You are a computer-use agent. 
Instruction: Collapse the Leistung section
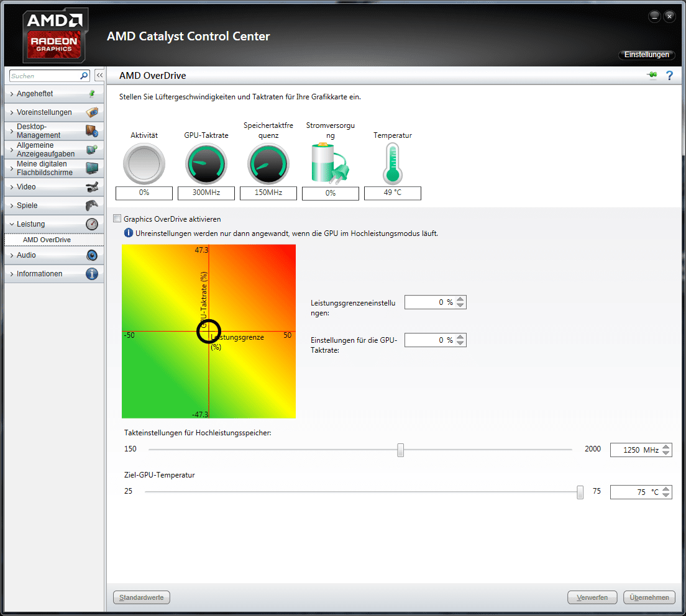(12, 224)
